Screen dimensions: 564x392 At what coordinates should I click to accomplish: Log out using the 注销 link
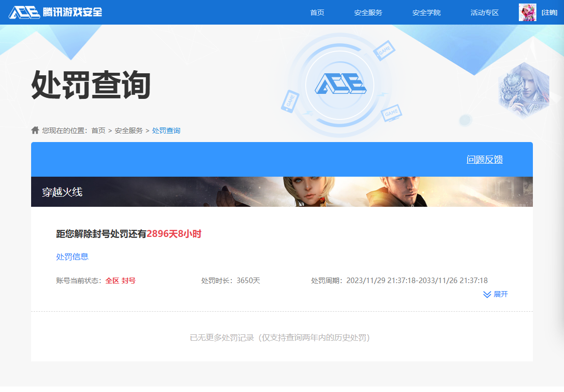[549, 13]
